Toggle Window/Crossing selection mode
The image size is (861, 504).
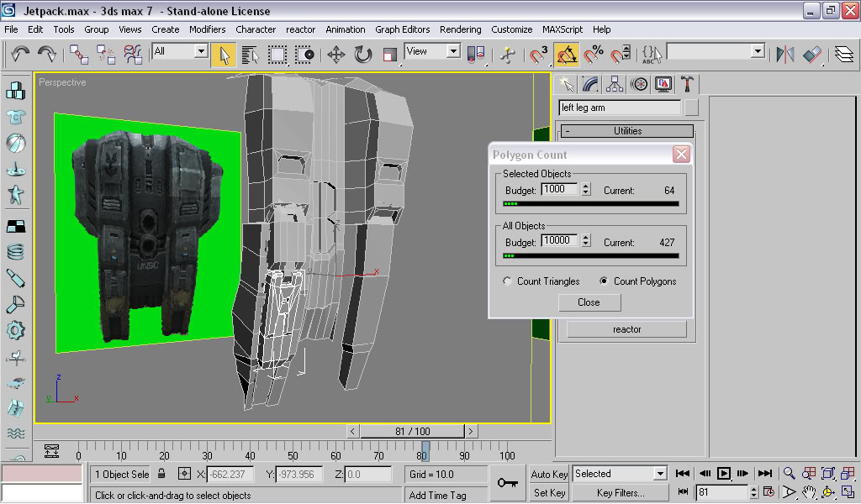tap(304, 55)
